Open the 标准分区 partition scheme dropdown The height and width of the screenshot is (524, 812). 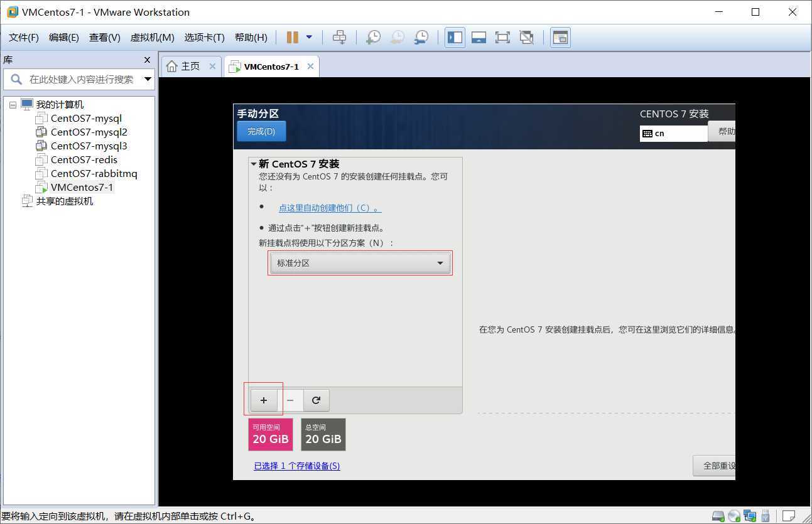point(360,263)
